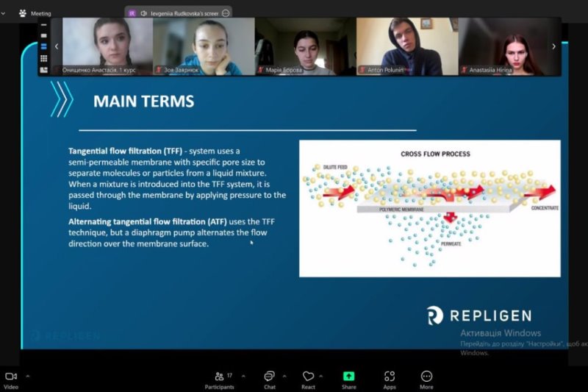The width and height of the screenshot is (588, 392).
Task: Select Марія Борова video thumbnail
Action: click(x=305, y=46)
